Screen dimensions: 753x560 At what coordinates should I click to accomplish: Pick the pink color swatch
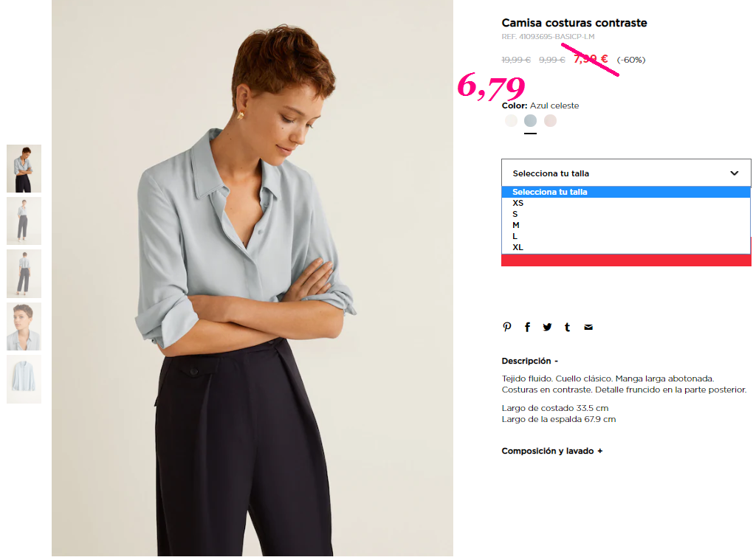click(550, 120)
